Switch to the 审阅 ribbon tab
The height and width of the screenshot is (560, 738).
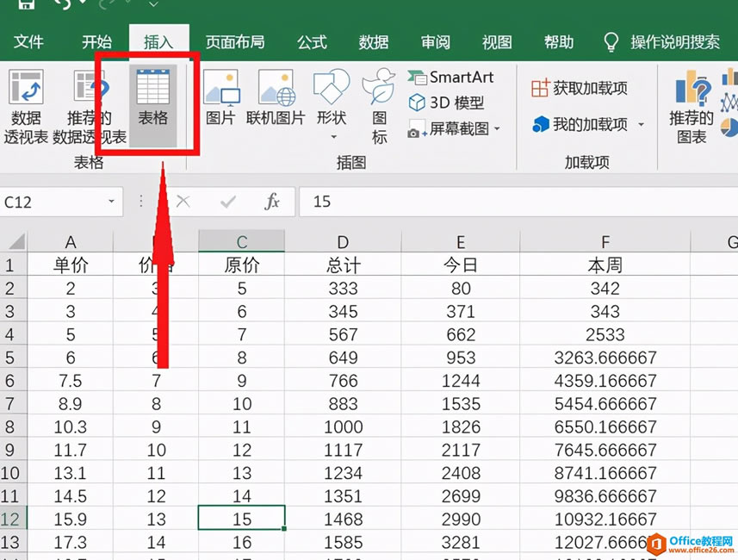pyautogui.click(x=436, y=42)
